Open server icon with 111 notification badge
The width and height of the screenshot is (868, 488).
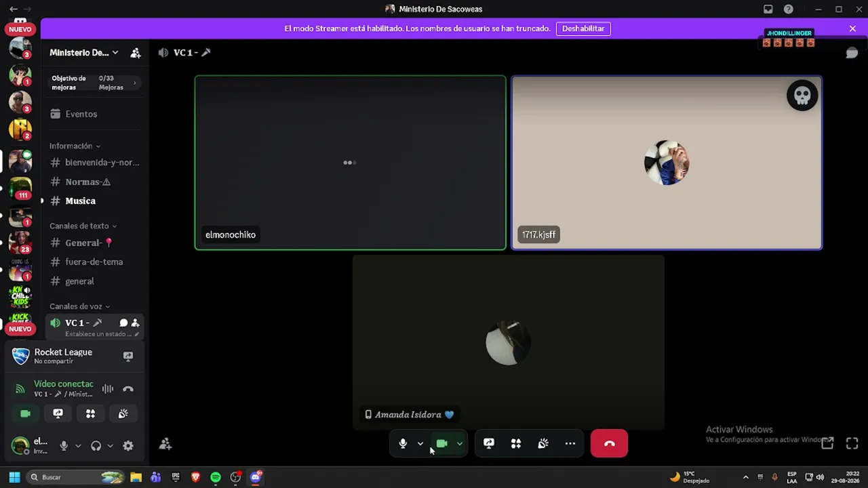pyautogui.click(x=20, y=187)
